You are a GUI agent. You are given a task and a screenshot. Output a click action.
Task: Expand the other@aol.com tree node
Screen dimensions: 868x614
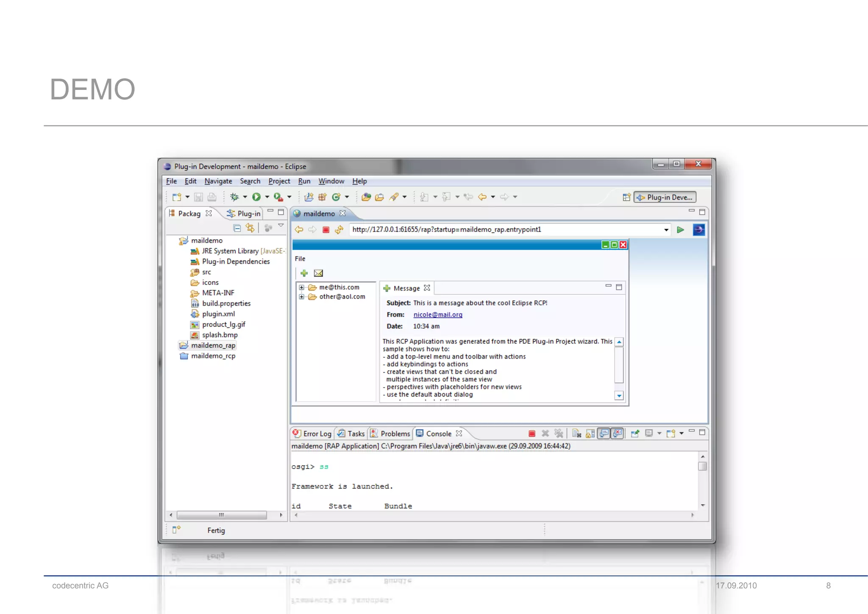[x=301, y=297]
